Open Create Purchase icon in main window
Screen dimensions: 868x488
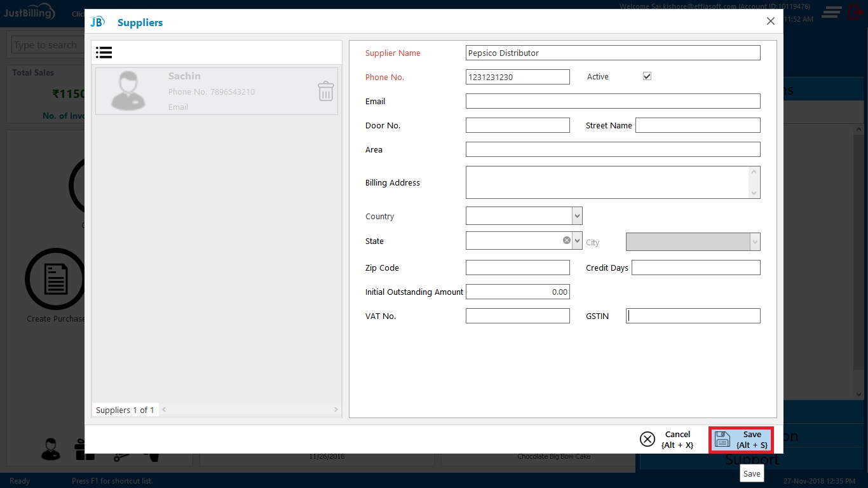(x=55, y=279)
